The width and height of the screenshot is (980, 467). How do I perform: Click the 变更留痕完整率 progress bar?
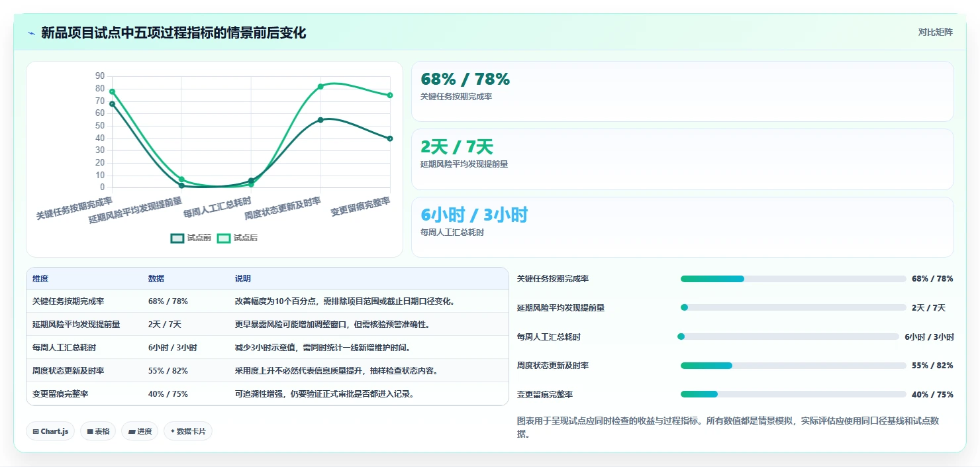793,394
